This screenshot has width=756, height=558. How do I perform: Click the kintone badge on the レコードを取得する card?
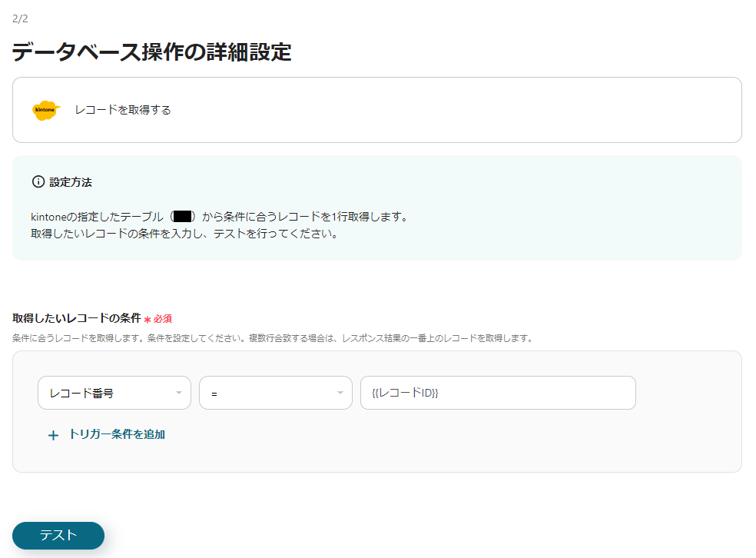45,110
